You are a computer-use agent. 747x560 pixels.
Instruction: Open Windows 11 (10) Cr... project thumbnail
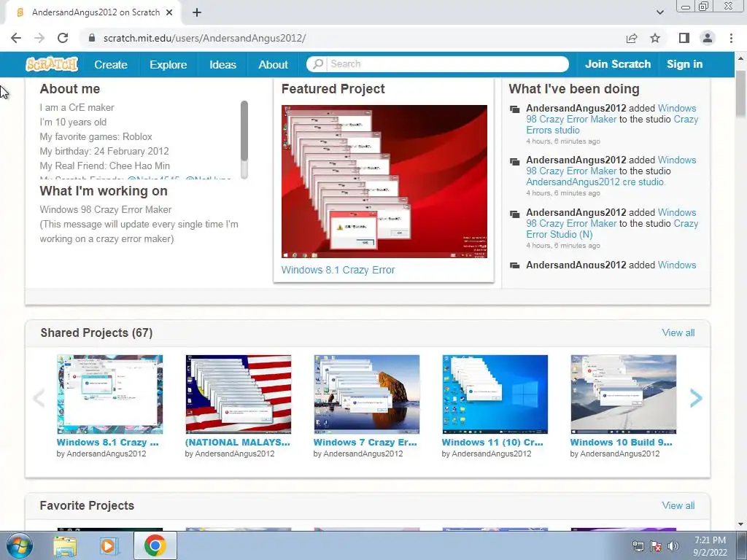(495, 394)
